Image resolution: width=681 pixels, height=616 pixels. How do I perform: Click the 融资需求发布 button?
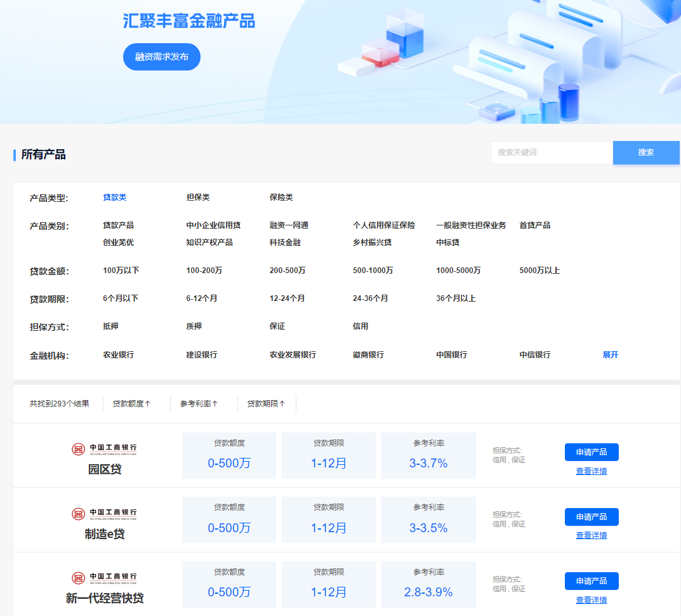[x=161, y=57]
